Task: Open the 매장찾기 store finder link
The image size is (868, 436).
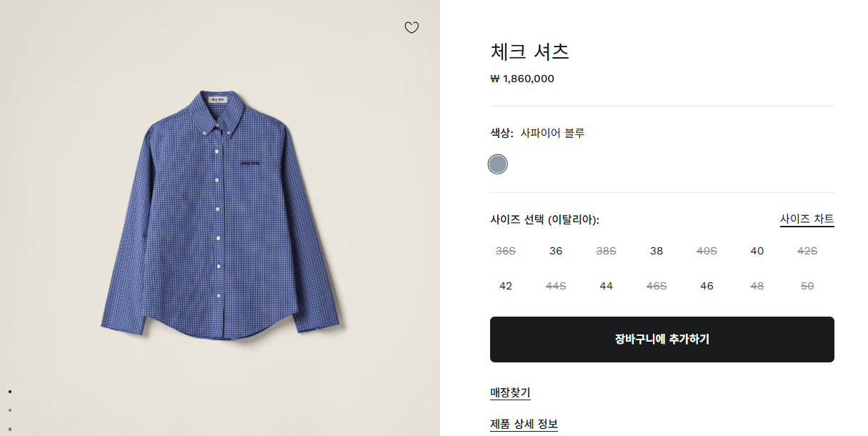Action: pos(510,392)
